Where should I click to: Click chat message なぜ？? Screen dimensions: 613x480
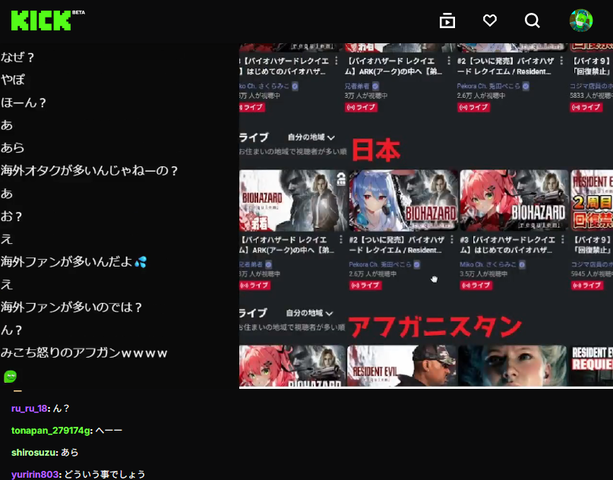[x=18, y=57]
